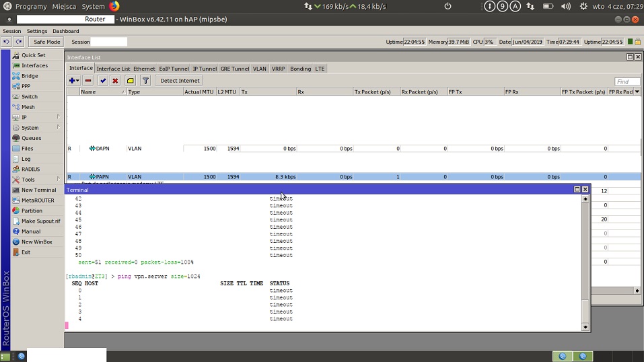The height and width of the screenshot is (362, 644).
Task: Open Miejsca menu in top panel
Action: click(64, 6)
